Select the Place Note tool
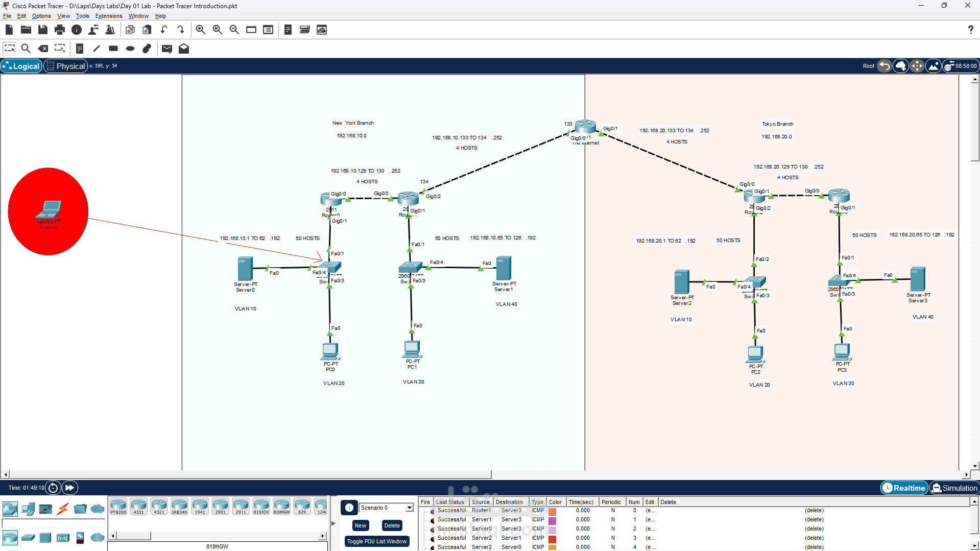The width and height of the screenshot is (980, 551). point(79,49)
